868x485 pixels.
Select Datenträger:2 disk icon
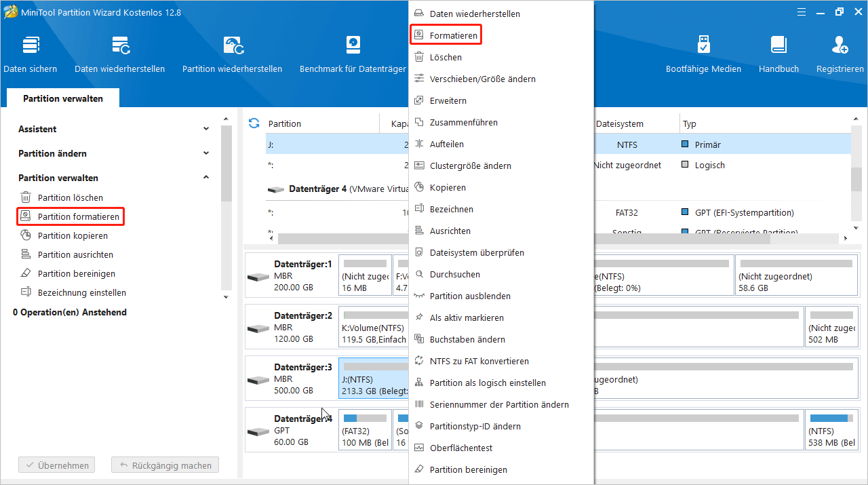pyautogui.click(x=258, y=328)
